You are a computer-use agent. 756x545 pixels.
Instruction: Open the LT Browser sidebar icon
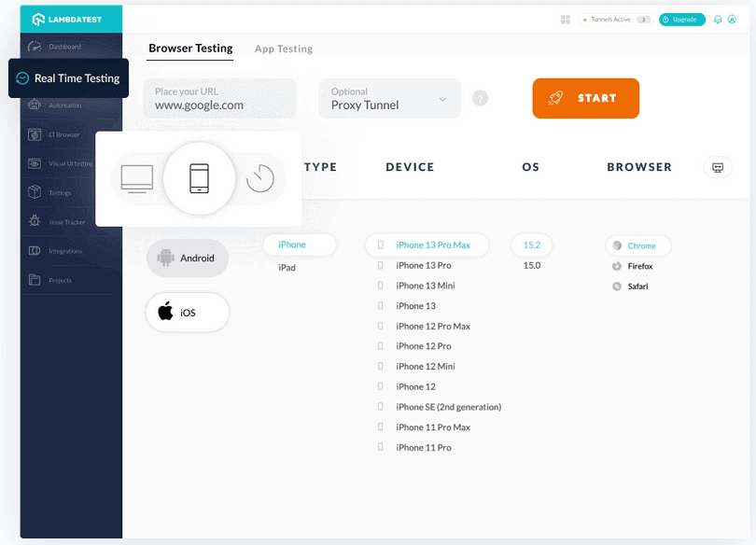35,134
